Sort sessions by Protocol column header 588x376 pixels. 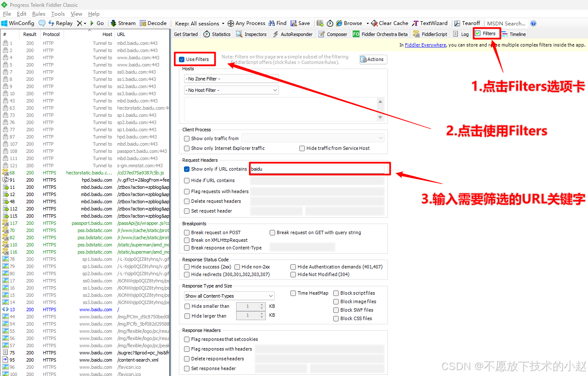tap(51, 34)
